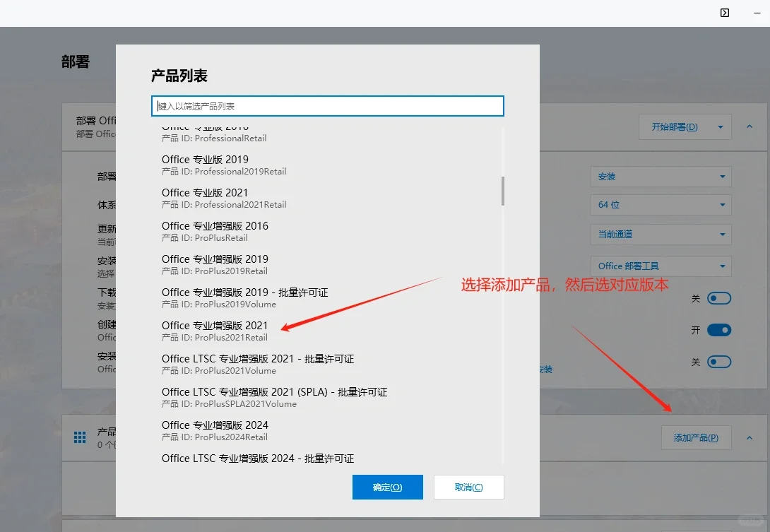Click the 确定(O) confirm button

(x=387, y=487)
